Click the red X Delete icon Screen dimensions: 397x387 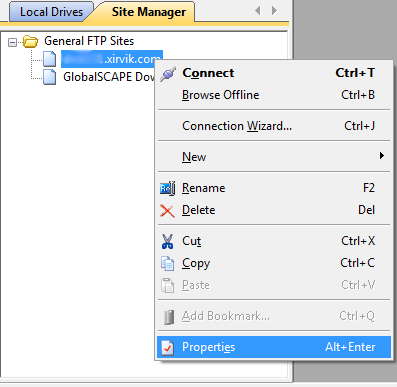click(x=167, y=211)
